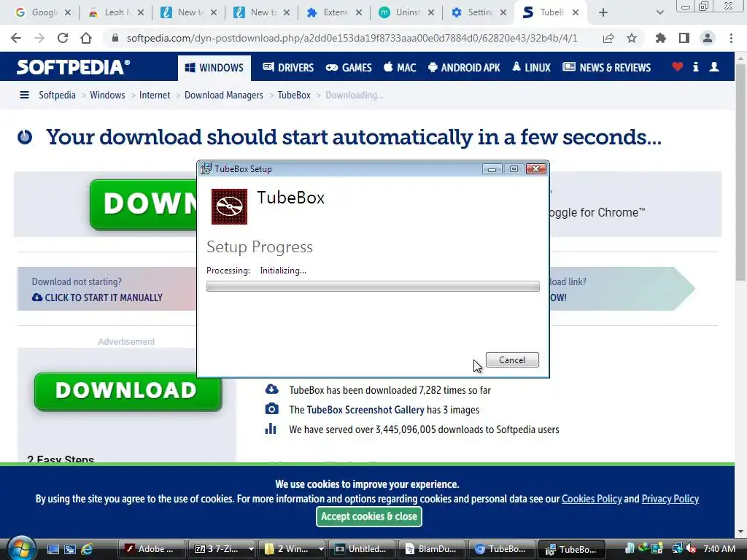
Task: Reload the Softpedia page
Action: coord(63,38)
